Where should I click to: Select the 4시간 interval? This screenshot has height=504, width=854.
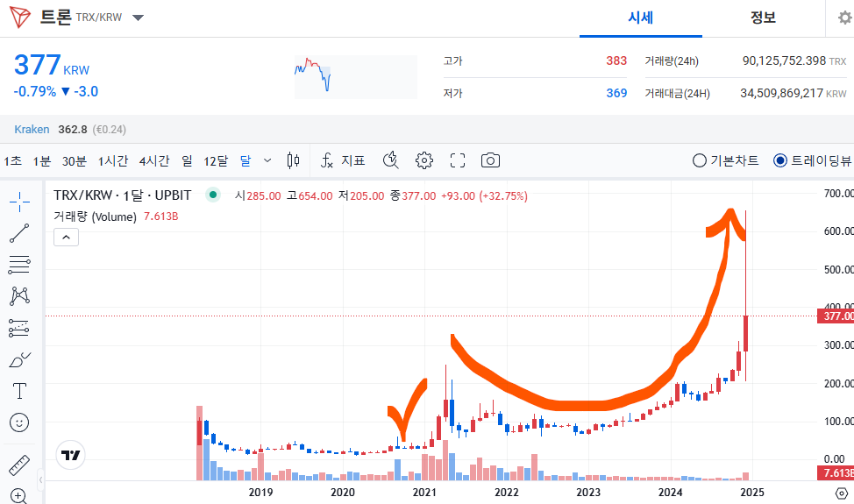pos(154,161)
